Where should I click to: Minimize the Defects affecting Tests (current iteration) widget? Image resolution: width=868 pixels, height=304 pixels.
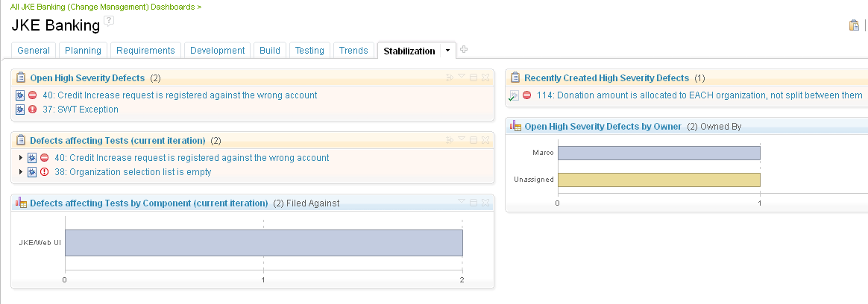click(x=474, y=140)
